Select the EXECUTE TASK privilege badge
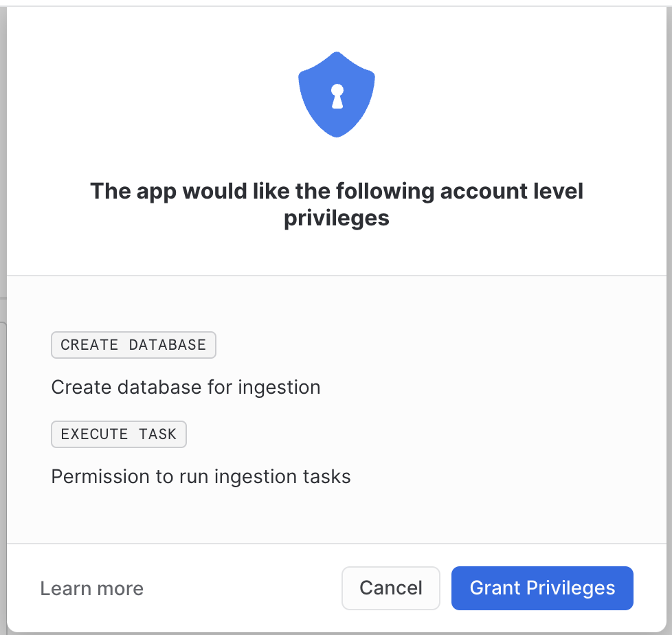 (119, 434)
